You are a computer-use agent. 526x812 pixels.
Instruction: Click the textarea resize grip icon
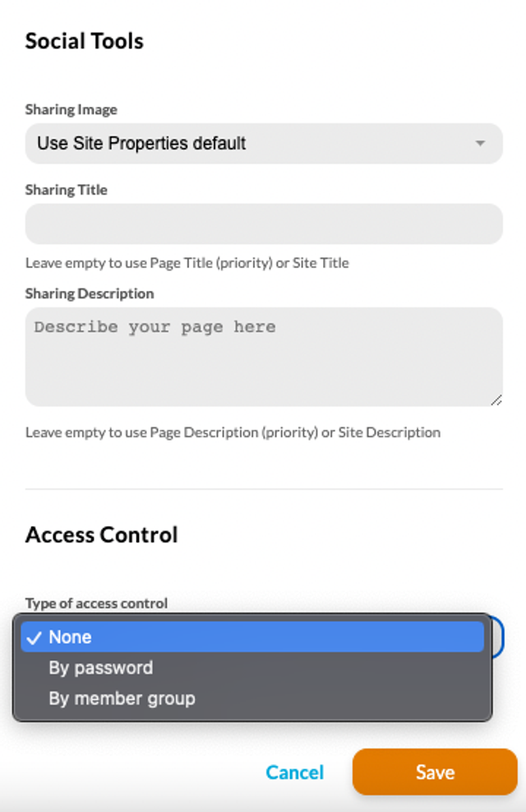(496, 399)
